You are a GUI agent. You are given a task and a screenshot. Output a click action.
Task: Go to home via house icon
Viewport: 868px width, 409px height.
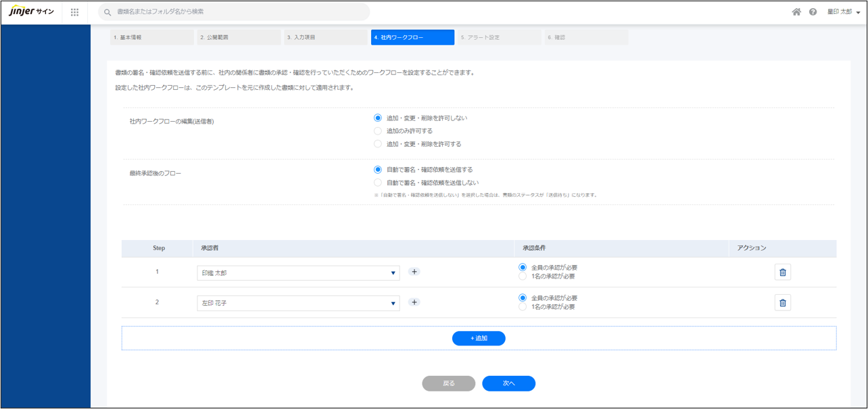[x=796, y=12]
